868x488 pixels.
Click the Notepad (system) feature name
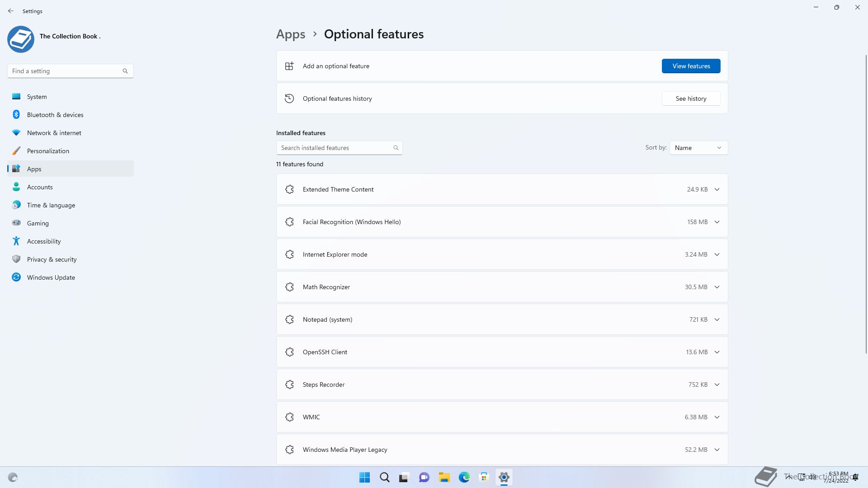coord(327,319)
